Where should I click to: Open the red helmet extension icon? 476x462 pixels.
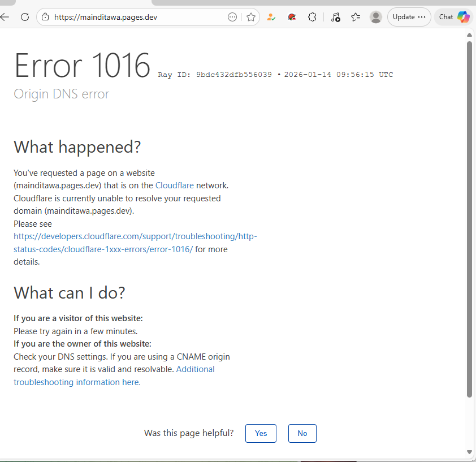[x=292, y=17]
